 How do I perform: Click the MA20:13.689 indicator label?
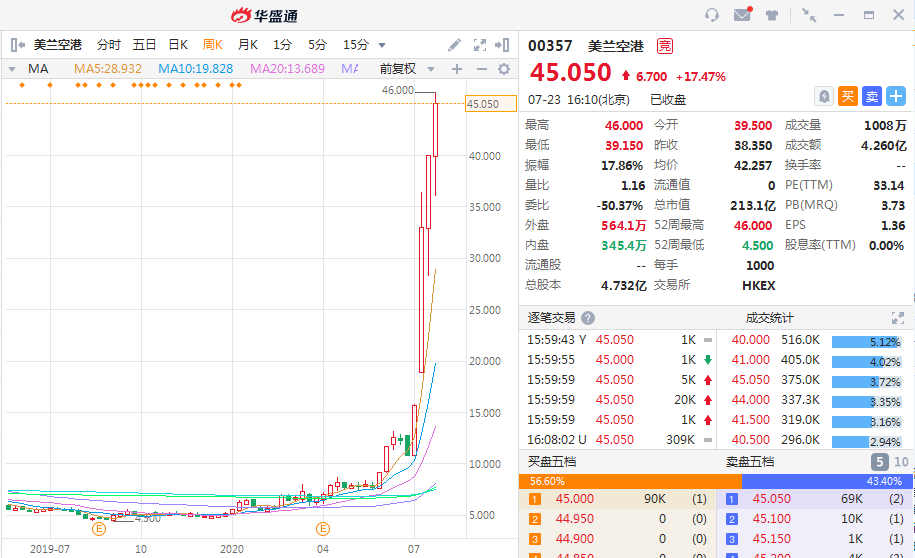click(x=287, y=69)
